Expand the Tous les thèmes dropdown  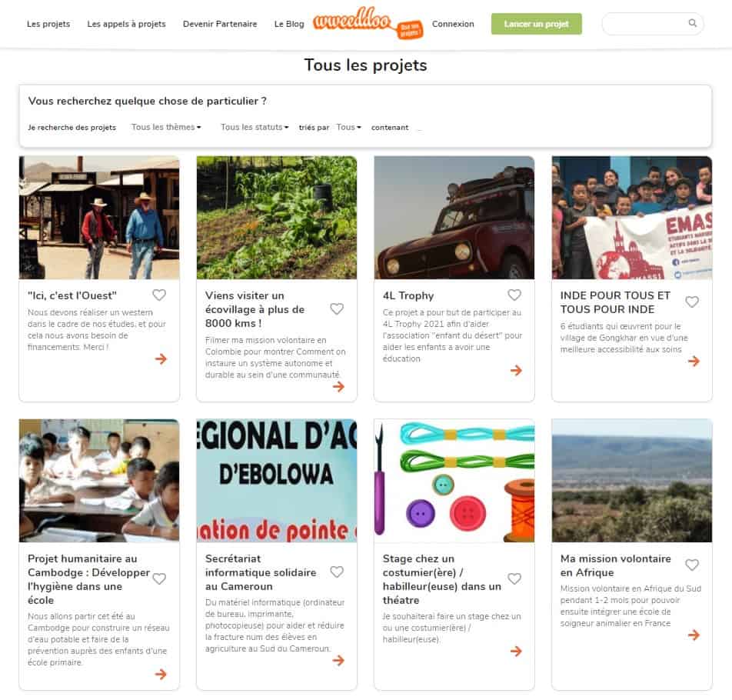166,127
